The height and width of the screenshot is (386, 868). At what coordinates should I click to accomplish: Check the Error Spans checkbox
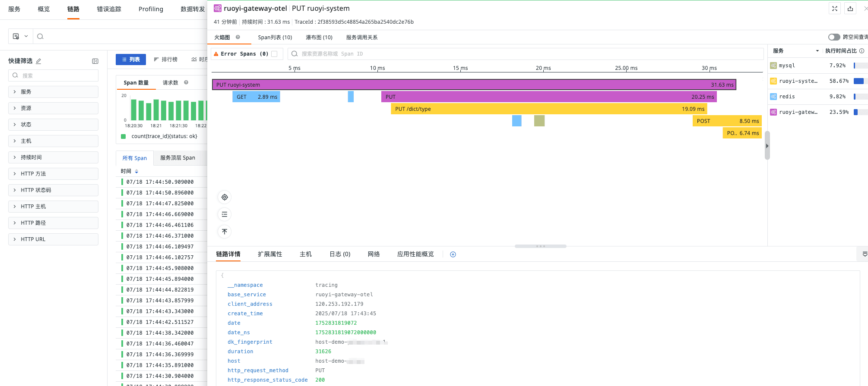pos(274,54)
